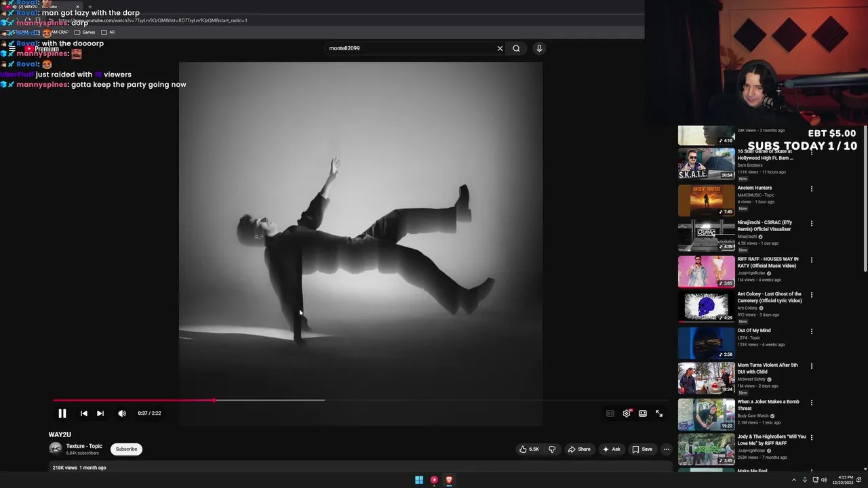Skip to the next video
Image resolution: width=868 pixels, height=488 pixels.
(100, 413)
